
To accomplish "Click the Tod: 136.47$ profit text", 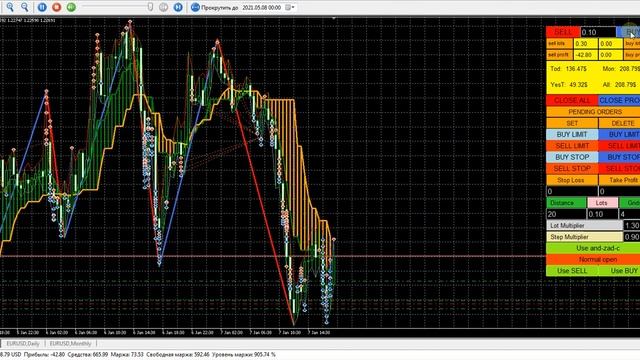I will point(569,69).
